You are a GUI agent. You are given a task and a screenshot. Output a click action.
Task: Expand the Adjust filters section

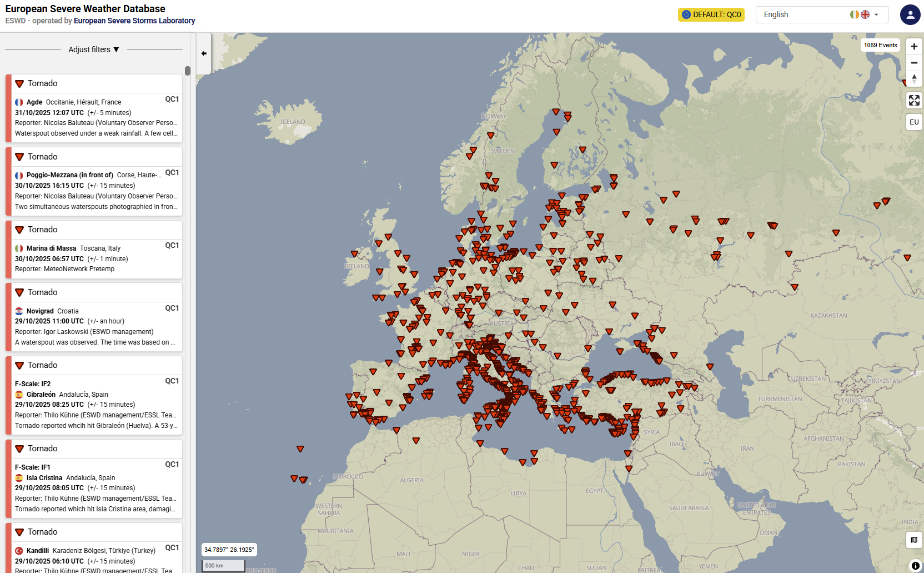pyautogui.click(x=94, y=49)
